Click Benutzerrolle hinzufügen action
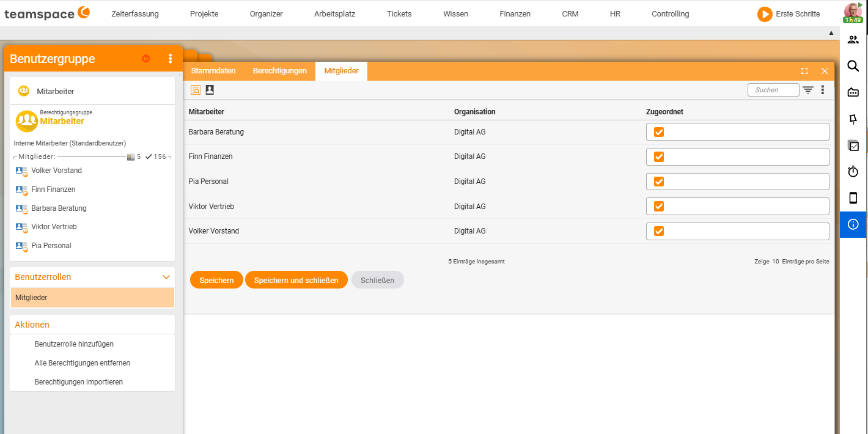The width and height of the screenshot is (868, 434). pos(74,344)
